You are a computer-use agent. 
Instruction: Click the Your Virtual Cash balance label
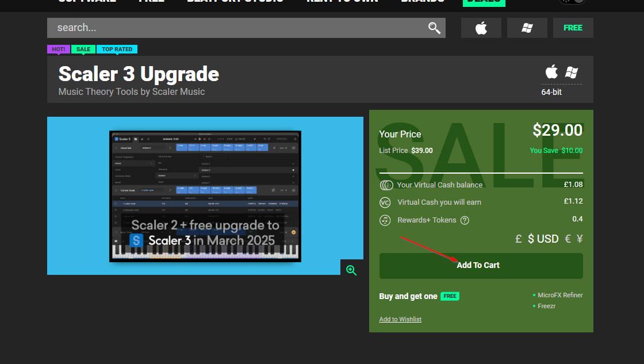click(439, 185)
